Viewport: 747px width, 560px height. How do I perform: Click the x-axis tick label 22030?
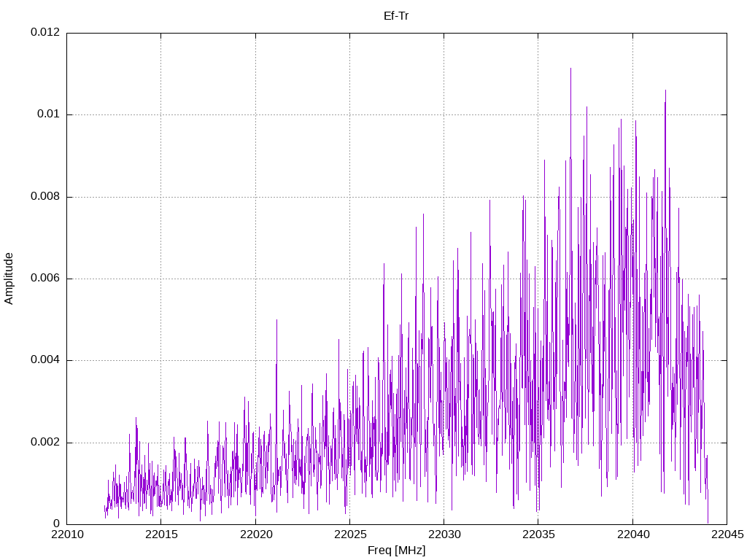pyautogui.click(x=444, y=534)
